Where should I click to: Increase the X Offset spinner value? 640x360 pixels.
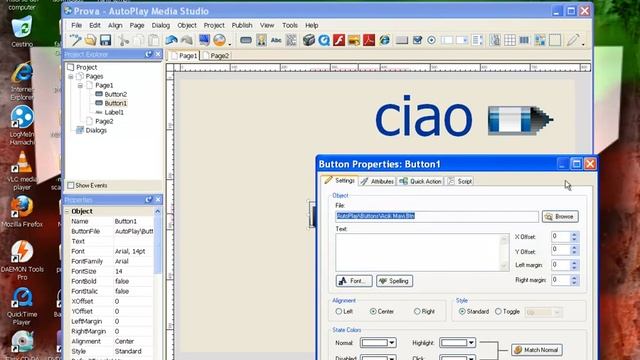(x=574, y=234)
